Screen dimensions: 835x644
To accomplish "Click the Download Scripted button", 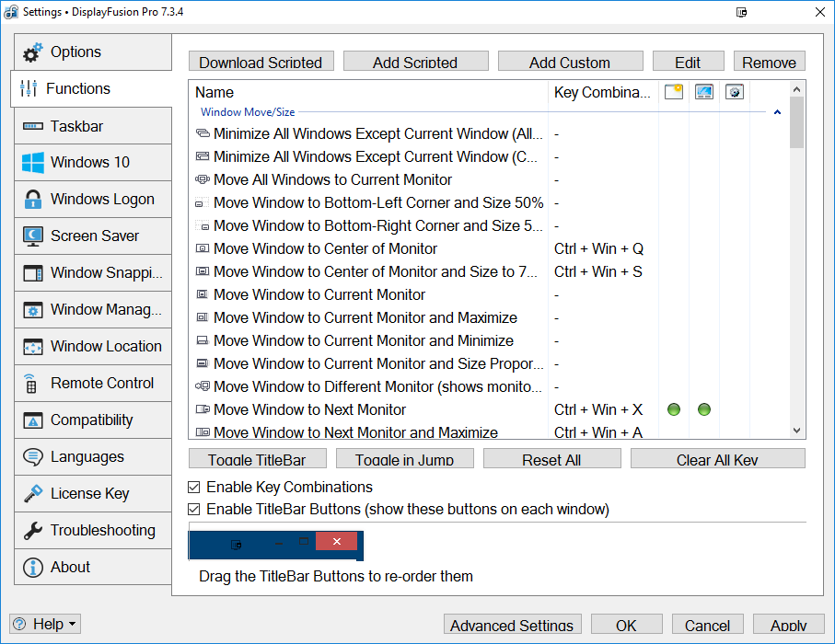I will 261,62.
